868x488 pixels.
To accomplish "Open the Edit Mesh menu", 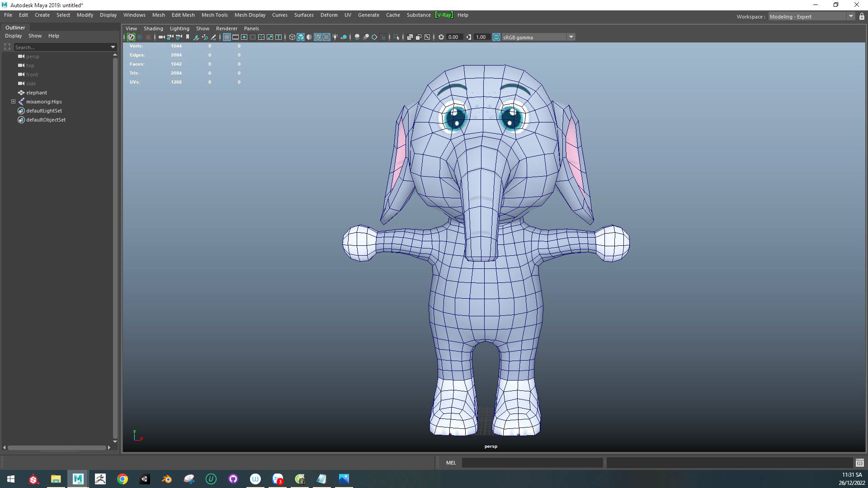I will pyautogui.click(x=183, y=15).
